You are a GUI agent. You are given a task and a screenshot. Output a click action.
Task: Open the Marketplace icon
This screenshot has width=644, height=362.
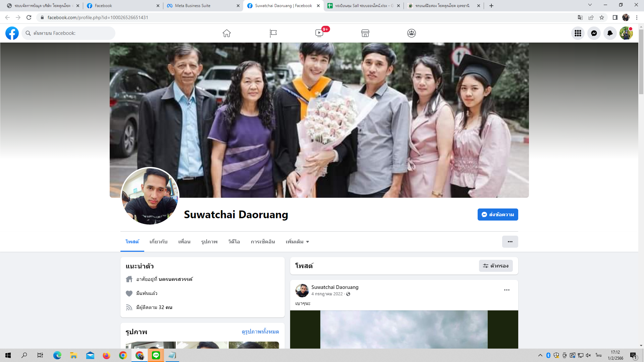click(365, 33)
